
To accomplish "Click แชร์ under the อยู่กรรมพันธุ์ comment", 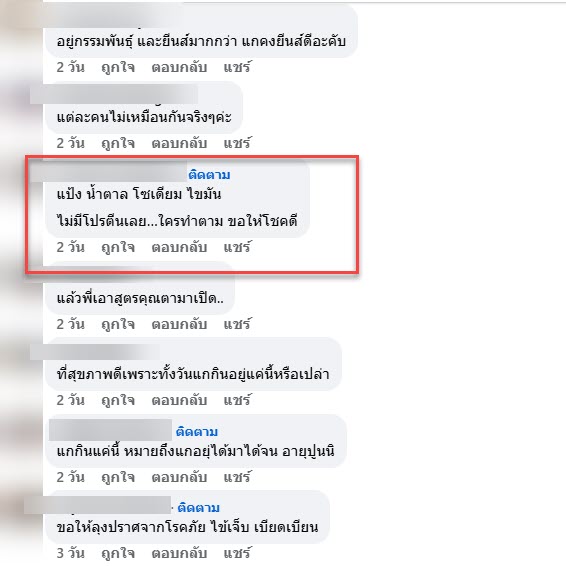I will [x=237, y=67].
